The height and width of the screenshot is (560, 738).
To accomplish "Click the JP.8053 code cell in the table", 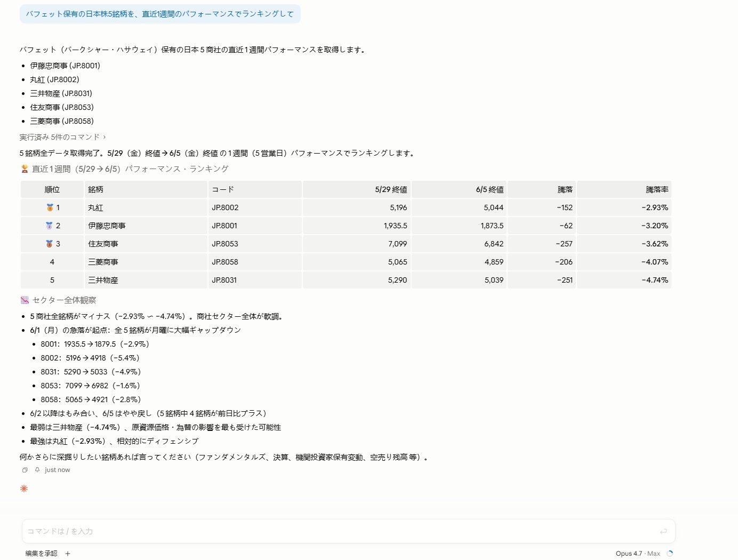I will pos(255,244).
